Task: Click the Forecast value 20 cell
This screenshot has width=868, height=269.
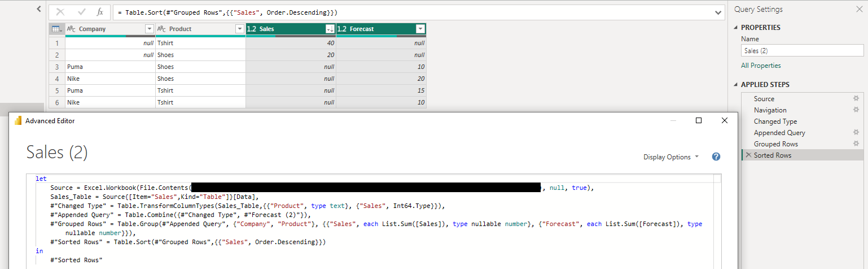Action: (x=381, y=79)
